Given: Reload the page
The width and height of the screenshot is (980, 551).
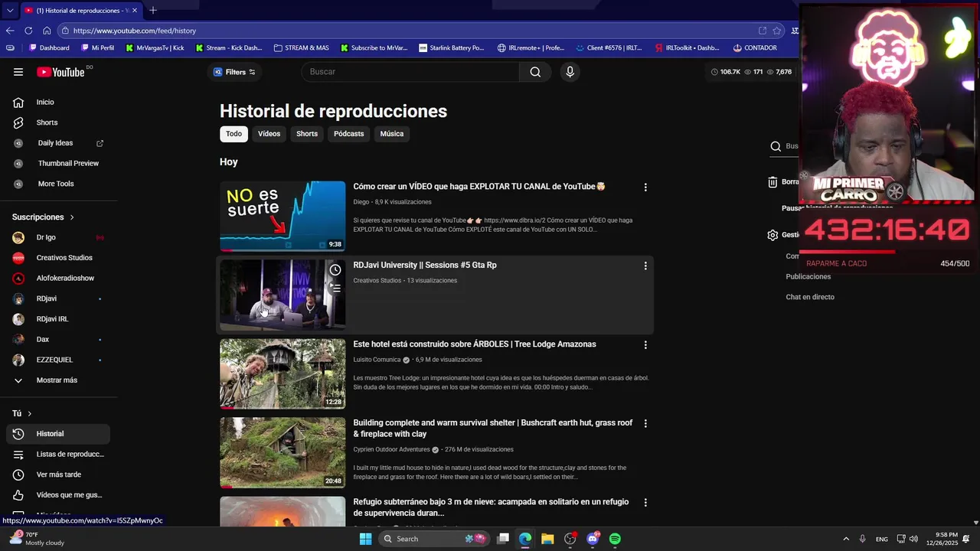Looking at the screenshot, I should pos(28,31).
